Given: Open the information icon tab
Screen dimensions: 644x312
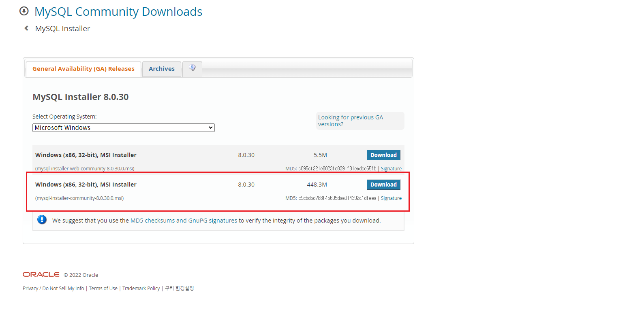Looking at the screenshot, I should coord(192,69).
